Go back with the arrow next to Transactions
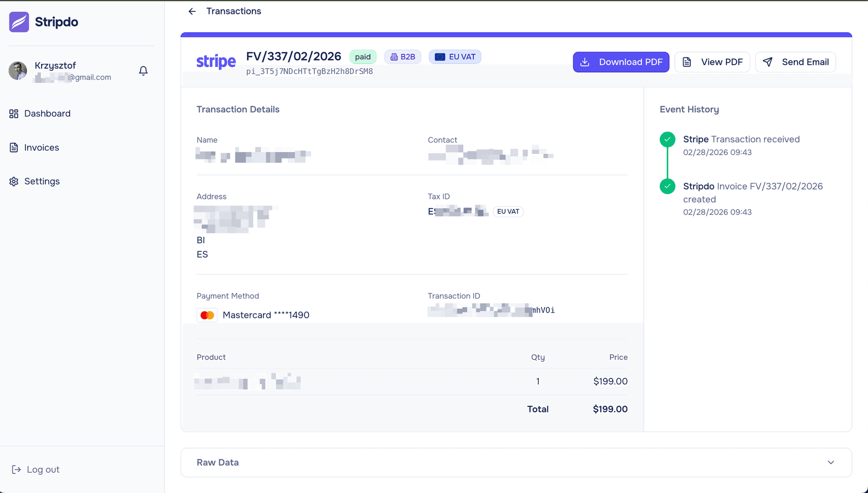Viewport: 868px width, 493px height. tap(192, 11)
